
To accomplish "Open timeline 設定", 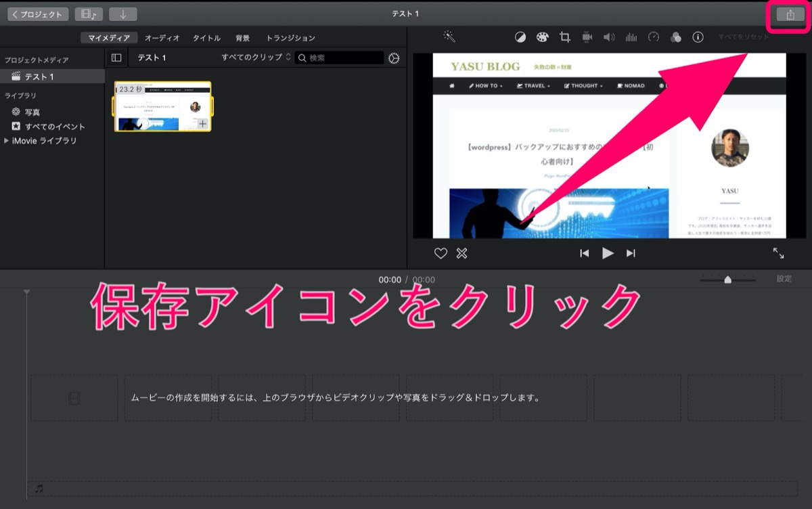I will [x=784, y=279].
